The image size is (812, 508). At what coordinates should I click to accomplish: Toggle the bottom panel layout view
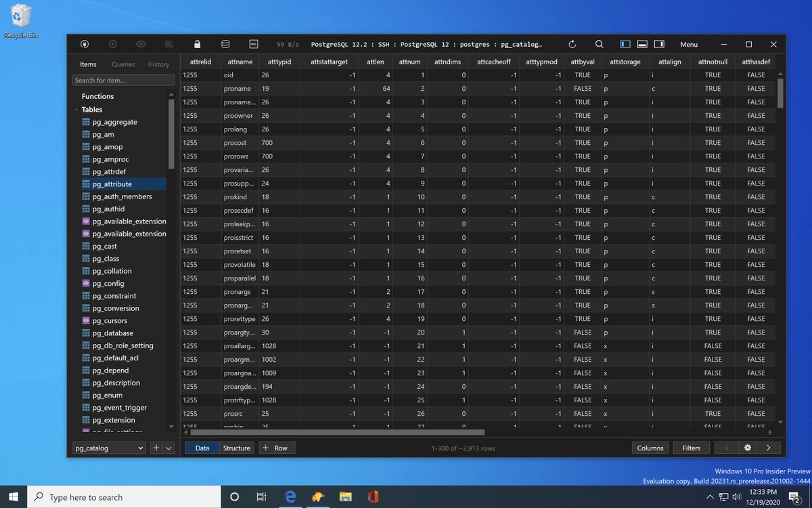pyautogui.click(x=641, y=44)
